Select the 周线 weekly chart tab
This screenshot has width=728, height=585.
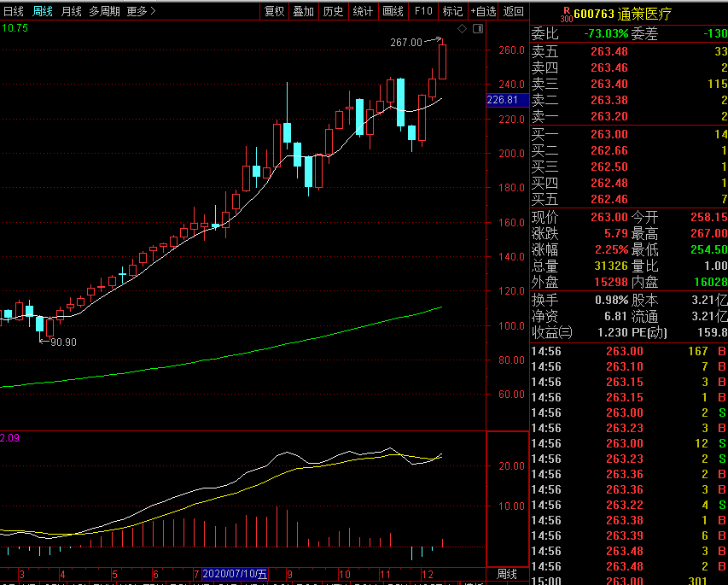(x=43, y=11)
